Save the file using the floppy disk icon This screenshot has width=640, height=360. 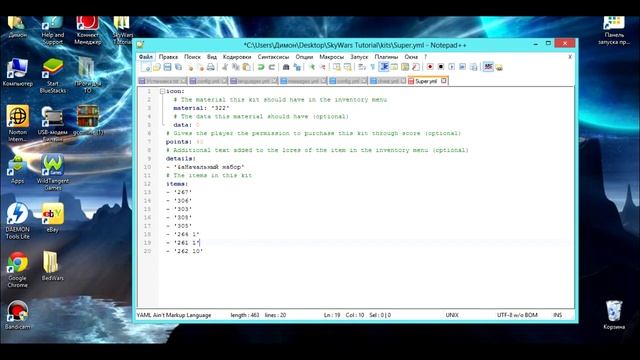[x=167, y=67]
